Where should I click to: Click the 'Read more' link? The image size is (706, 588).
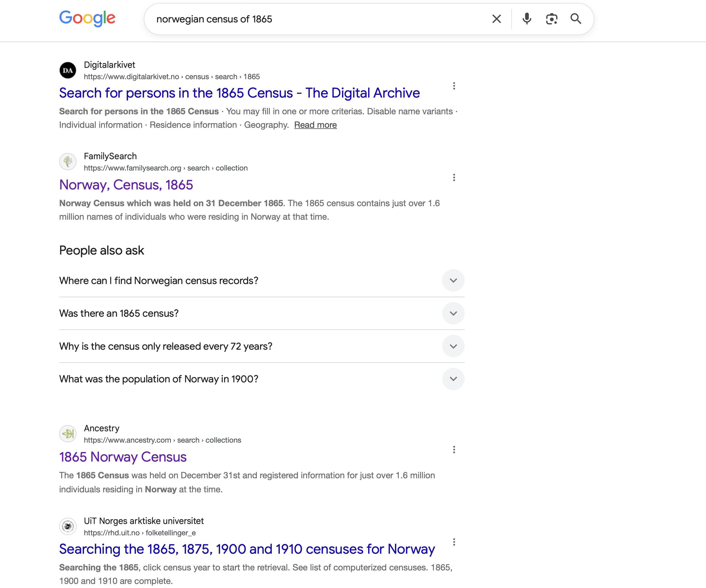pos(315,125)
